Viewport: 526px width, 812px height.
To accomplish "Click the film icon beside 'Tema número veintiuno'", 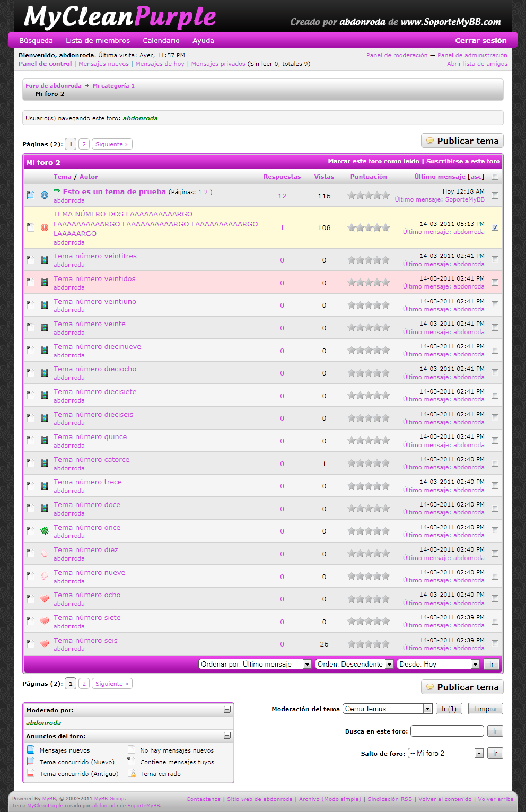I will click(x=45, y=305).
